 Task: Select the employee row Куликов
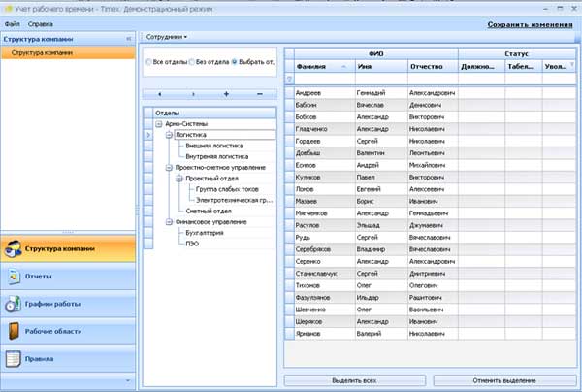point(430,177)
